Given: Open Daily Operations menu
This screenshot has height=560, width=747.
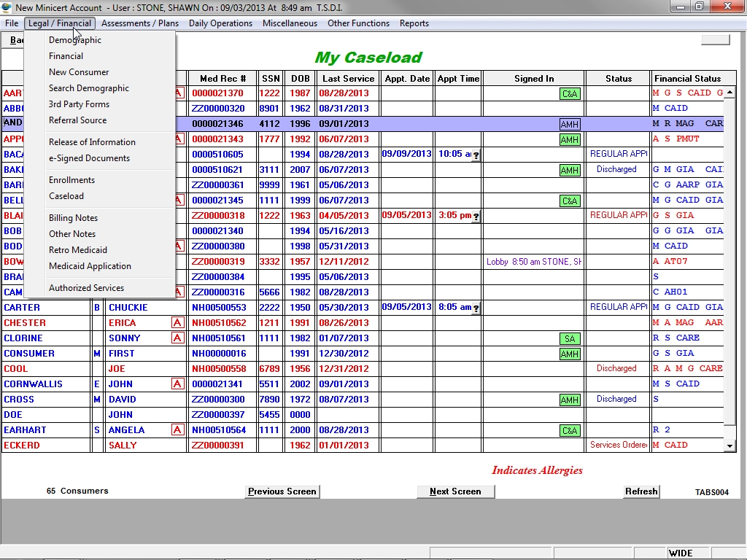Looking at the screenshot, I should [220, 23].
